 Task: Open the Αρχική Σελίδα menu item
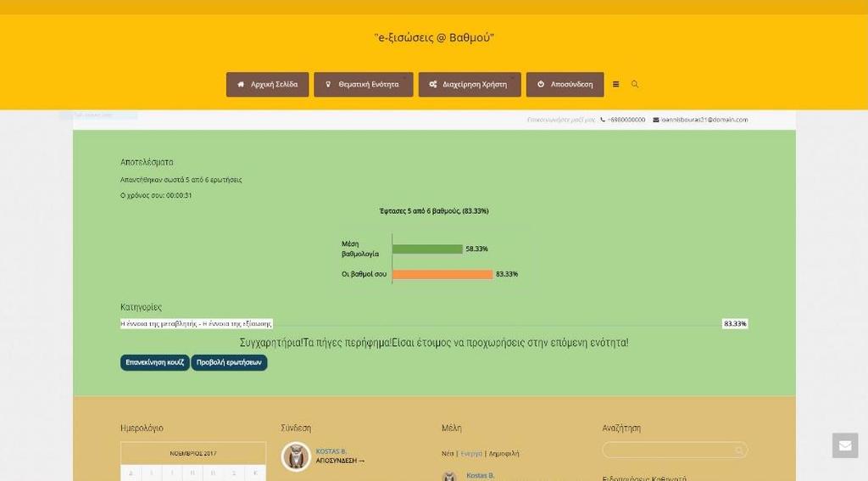[x=267, y=84]
